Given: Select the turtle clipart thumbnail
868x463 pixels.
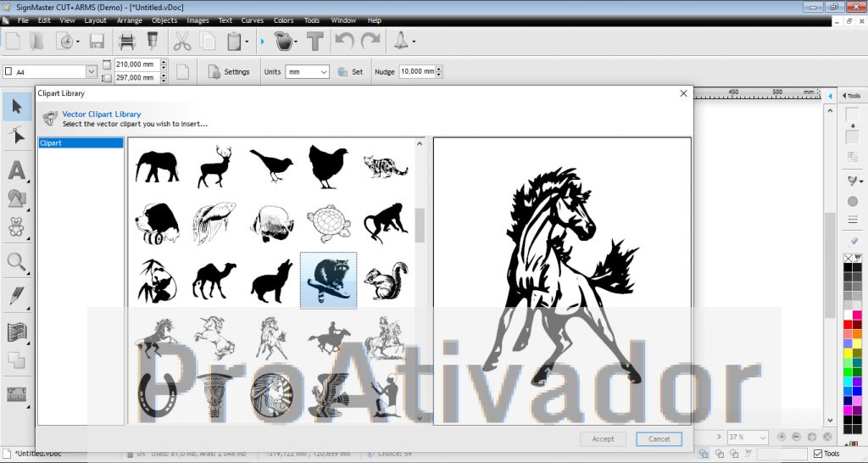Looking at the screenshot, I should pyautogui.click(x=329, y=224).
